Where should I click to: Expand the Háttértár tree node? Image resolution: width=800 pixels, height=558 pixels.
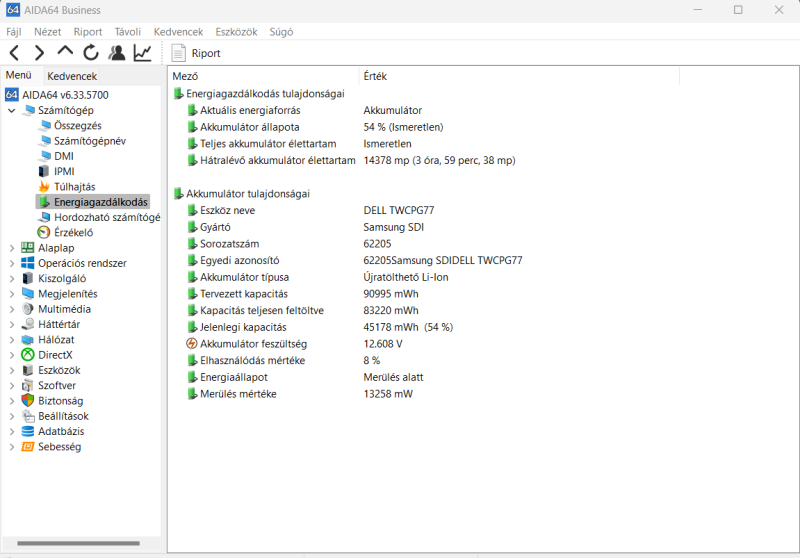point(11,324)
